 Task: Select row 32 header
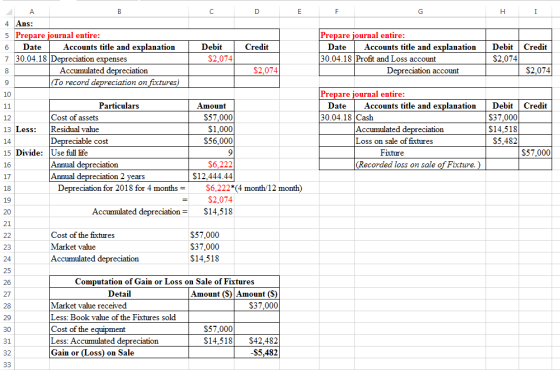pyautogui.click(x=7, y=353)
